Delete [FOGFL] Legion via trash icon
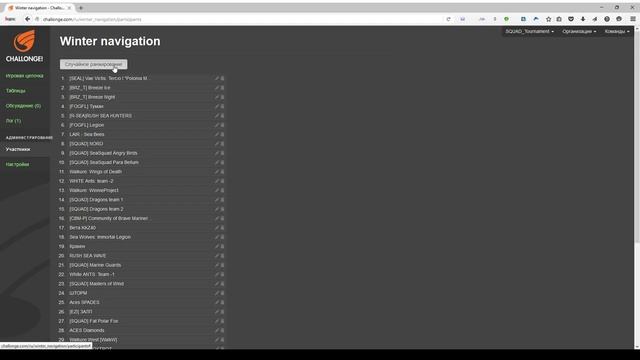 222,125
